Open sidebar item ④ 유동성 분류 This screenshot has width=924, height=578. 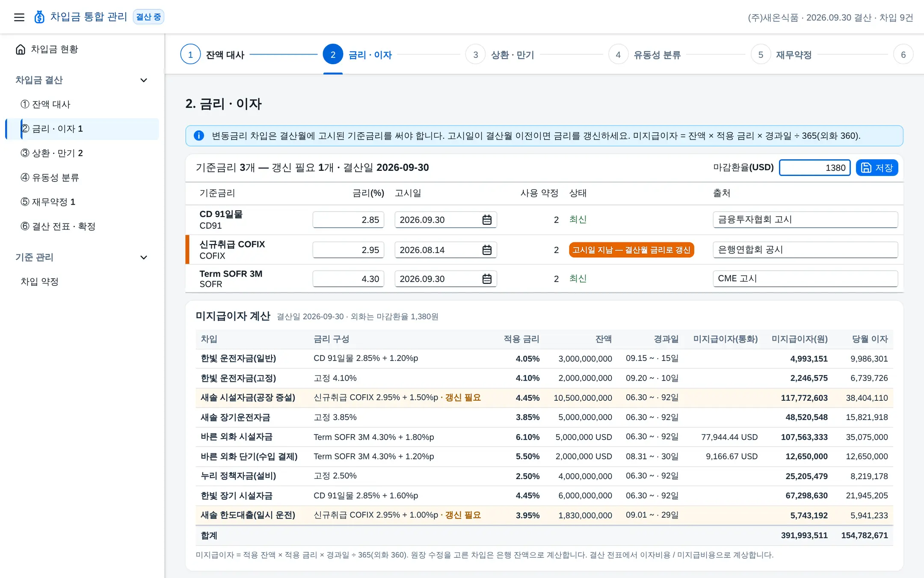[x=81, y=178]
